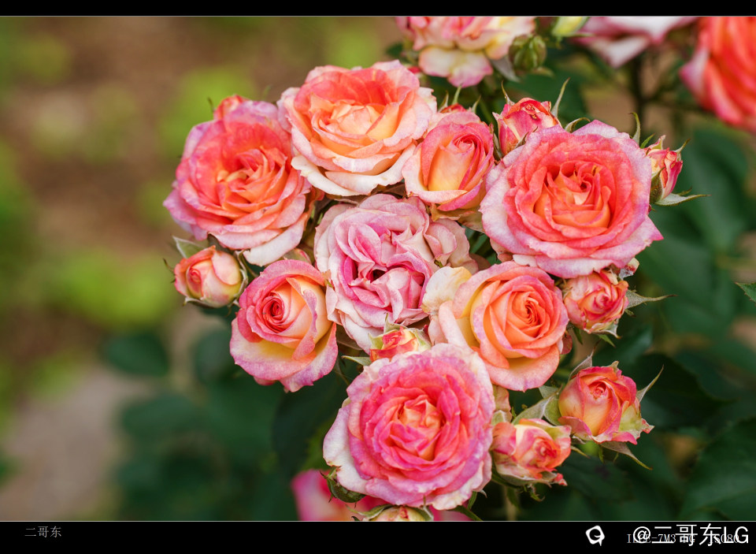Click the @二哥东LG watermark text
The width and height of the screenshot is (756, 554).
pyautogui.click(x=691, y=535)
